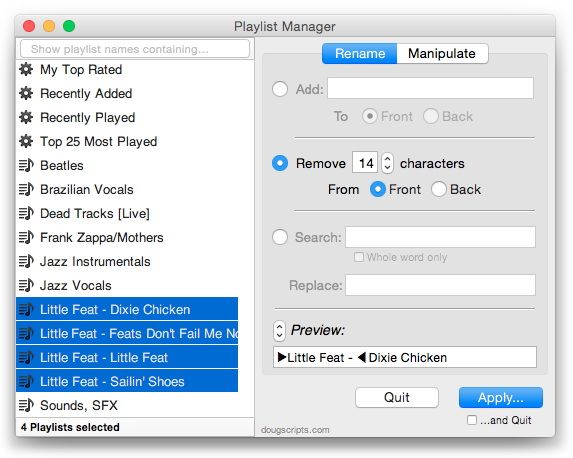Viewport: 573px width, 458px height.
Task: Open the dougscripts.com link
Action: click(x=295, y=430)
